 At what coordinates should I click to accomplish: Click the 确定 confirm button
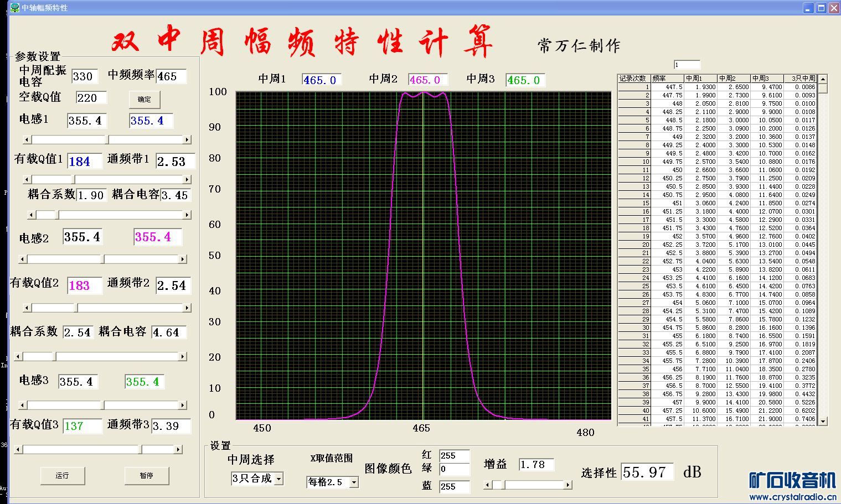tap(144, 100)
